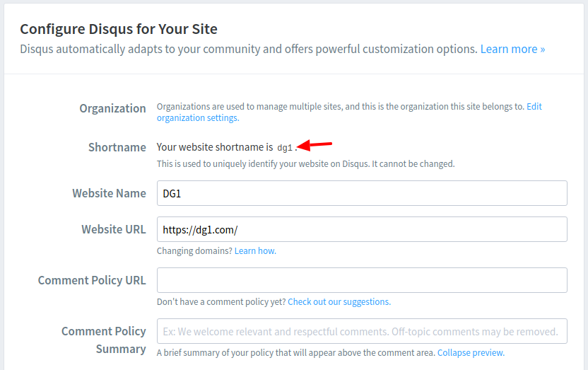Open 'Learn how.' changing domains link

click(255, 250)
